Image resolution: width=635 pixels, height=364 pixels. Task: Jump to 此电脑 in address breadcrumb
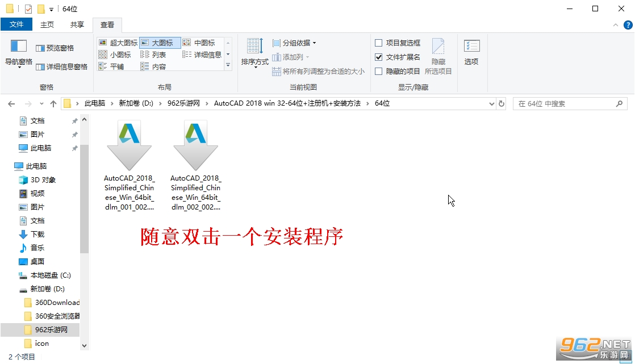pos(95,103)
